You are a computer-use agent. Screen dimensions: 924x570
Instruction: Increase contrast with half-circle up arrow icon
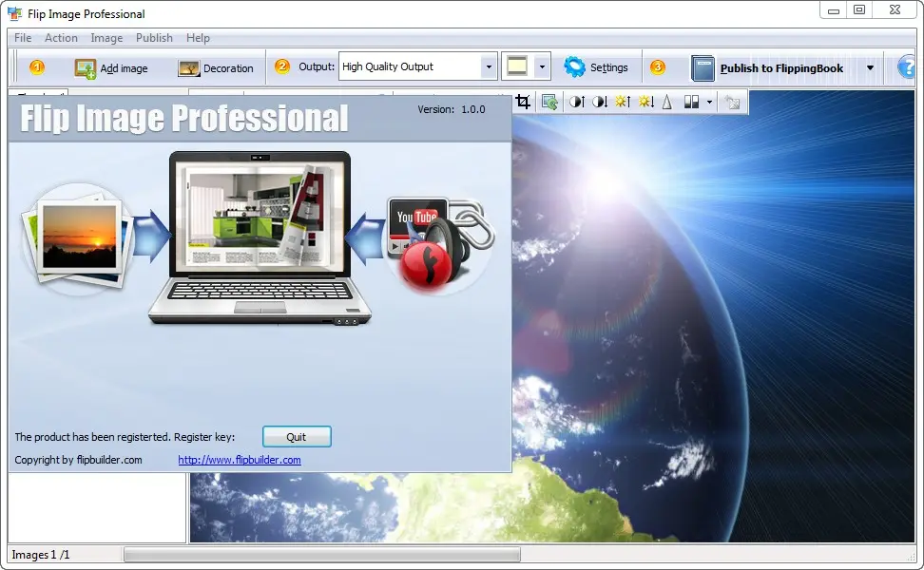577,102
